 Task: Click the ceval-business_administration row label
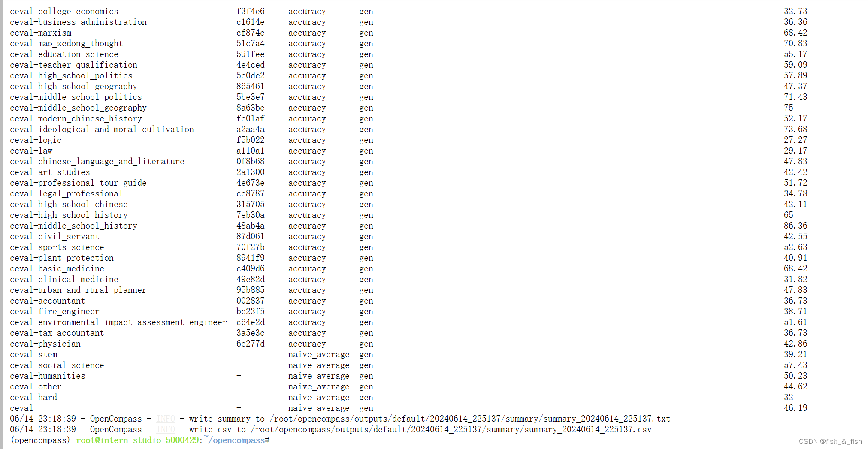pyautogui.click(x=78, y=22)
